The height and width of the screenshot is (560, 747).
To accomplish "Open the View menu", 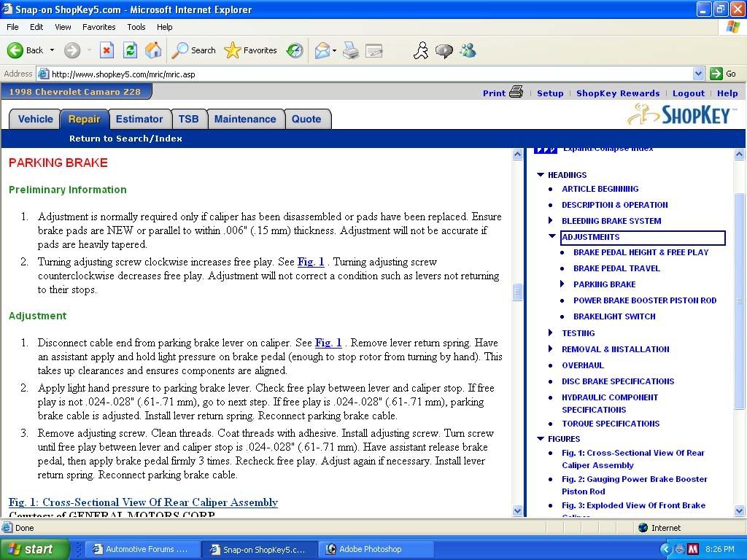I will point(63,27).
